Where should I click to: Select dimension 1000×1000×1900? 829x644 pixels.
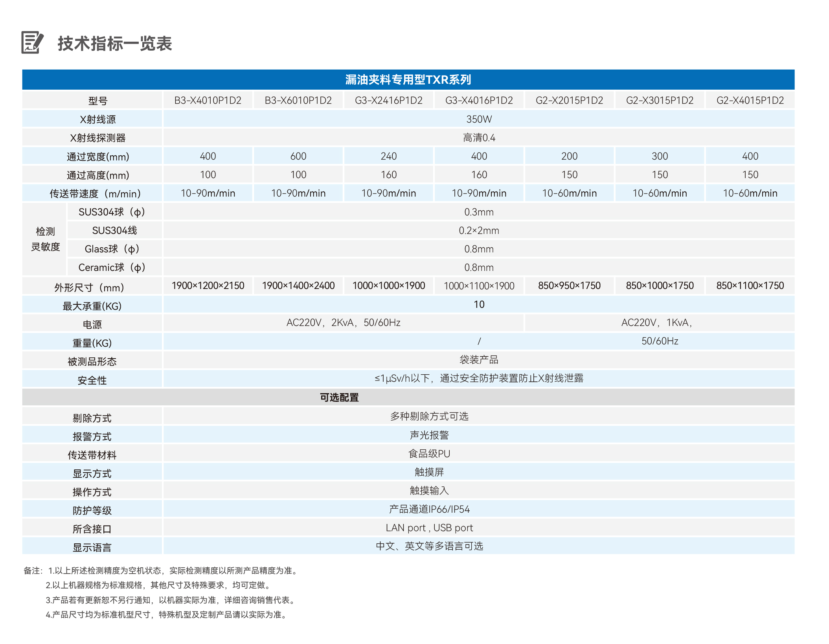pyautogui.click(x=388, y=285)
